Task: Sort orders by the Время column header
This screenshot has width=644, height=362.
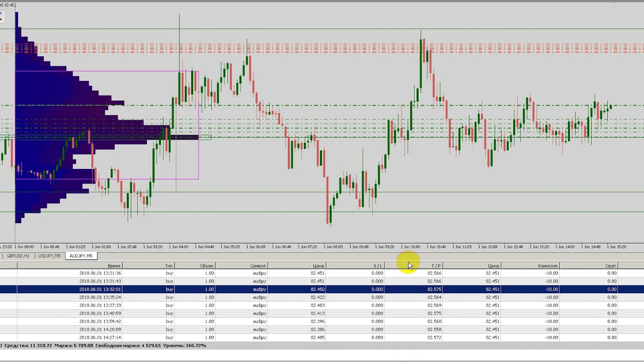Action: point(114,265)
